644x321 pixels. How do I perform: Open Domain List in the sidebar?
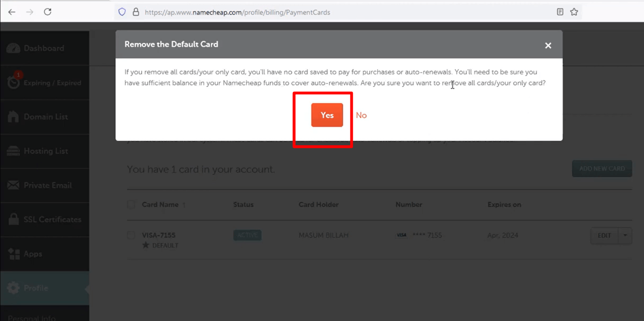click(44, 117)
